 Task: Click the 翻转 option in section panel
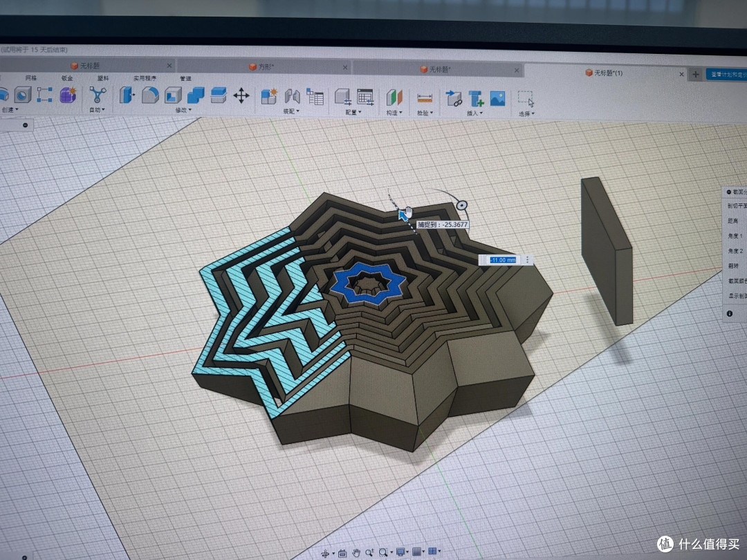[x=733, y=265]
